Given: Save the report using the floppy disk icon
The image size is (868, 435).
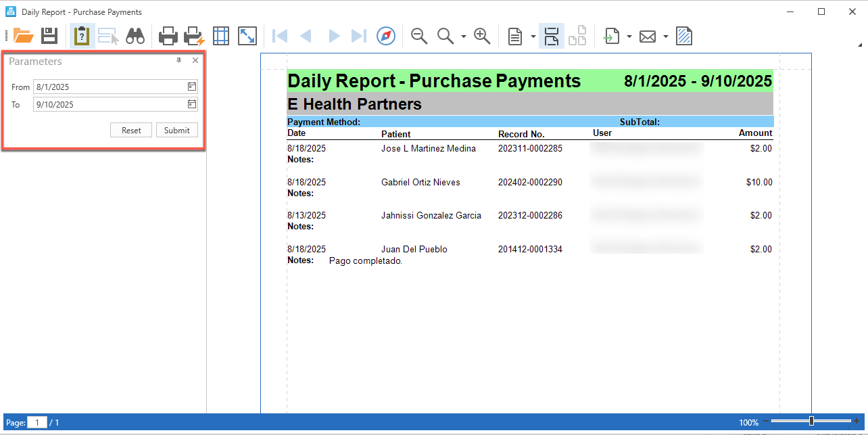Looking at the screenshot, I should 49,36.
